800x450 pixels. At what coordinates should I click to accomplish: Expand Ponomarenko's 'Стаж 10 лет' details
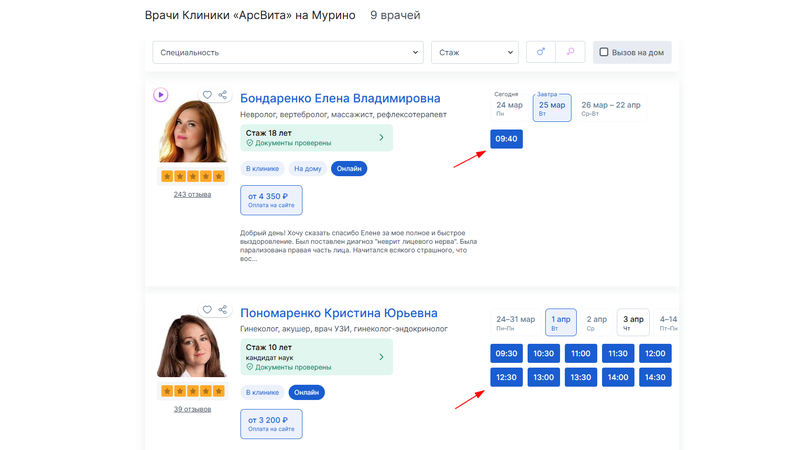coord(316,357)
